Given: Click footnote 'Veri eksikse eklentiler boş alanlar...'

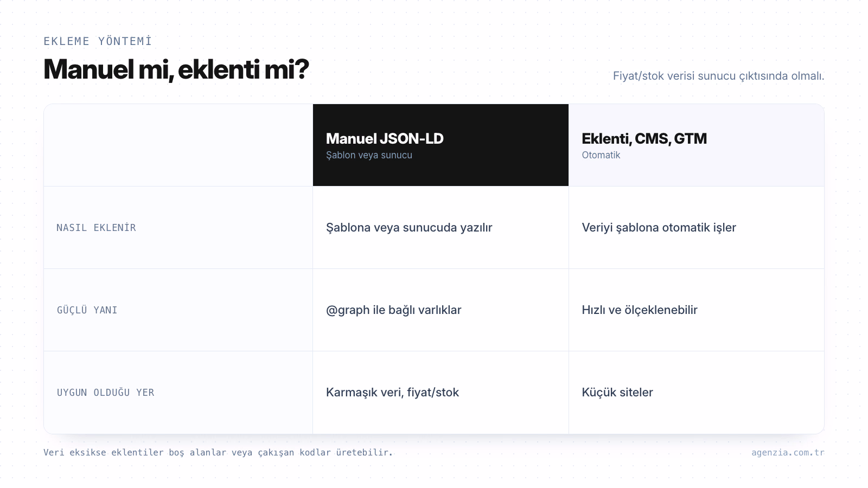Looking at the screenshot, I should (218, 452).
